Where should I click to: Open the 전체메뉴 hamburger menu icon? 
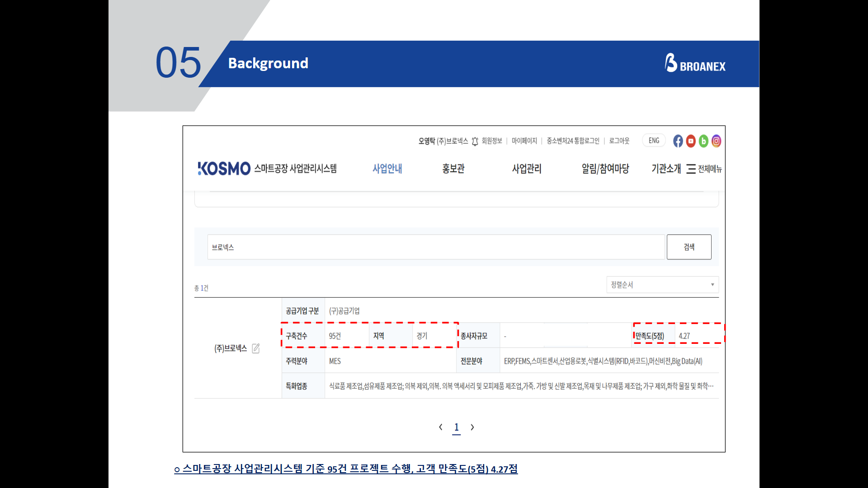tap(691, 169)
